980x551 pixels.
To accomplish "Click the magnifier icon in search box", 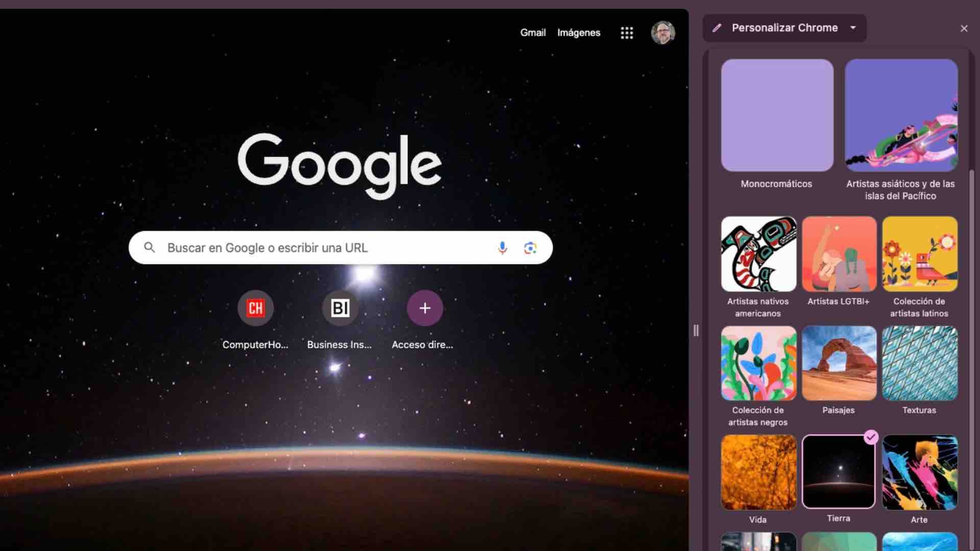I will (150, 247).
